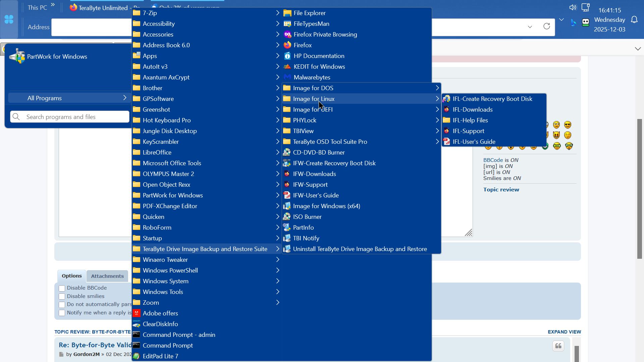Launch EditPad Lite 7 icon

[137, 356]
